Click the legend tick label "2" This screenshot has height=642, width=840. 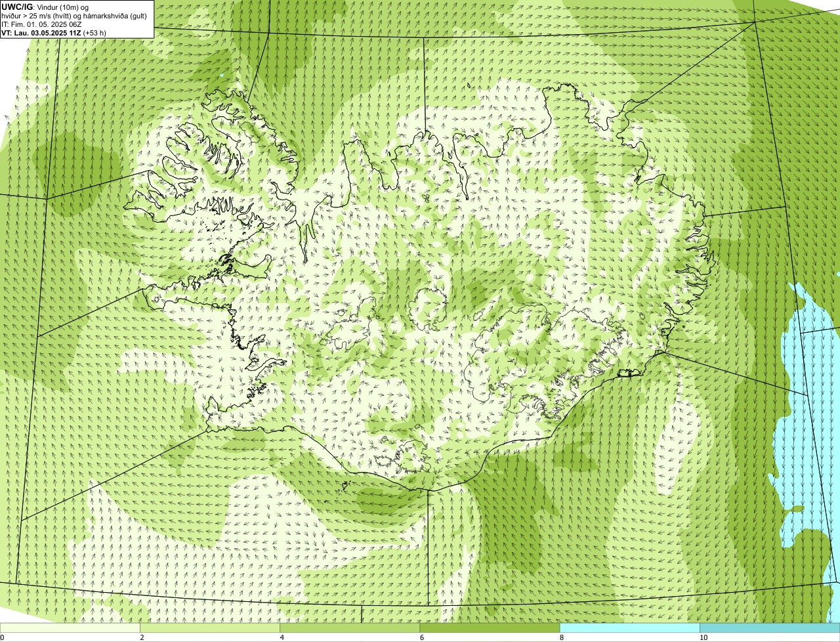[x=142, y=637]
